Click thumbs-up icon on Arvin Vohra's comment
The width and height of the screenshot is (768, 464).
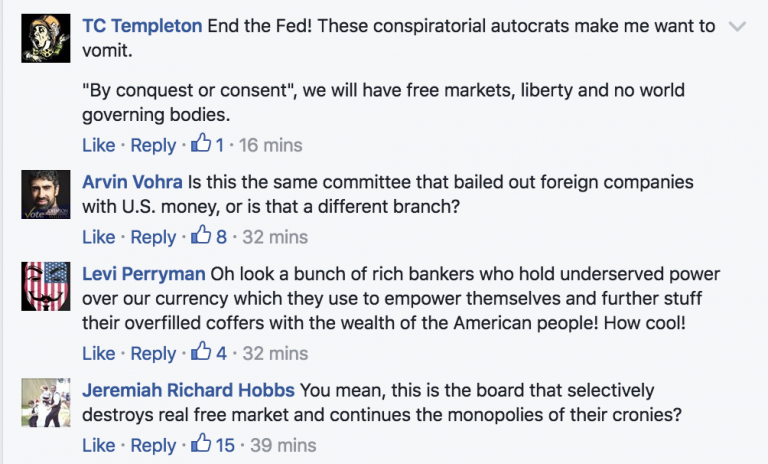(201, 237)
